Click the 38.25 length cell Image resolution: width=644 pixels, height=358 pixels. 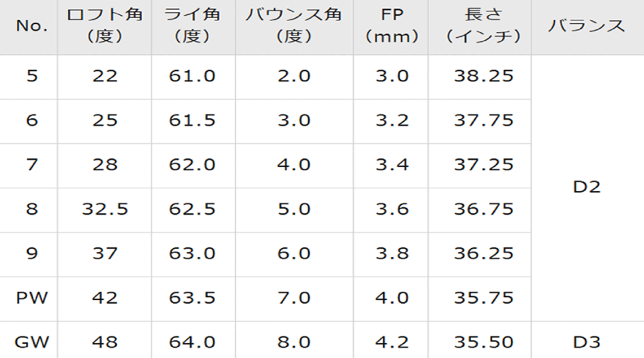(484, 76)
